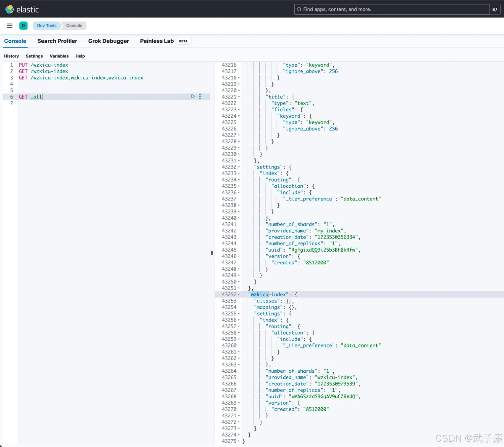
Task: Collapse the version block at line 43269
Action: tap(239, 403)
